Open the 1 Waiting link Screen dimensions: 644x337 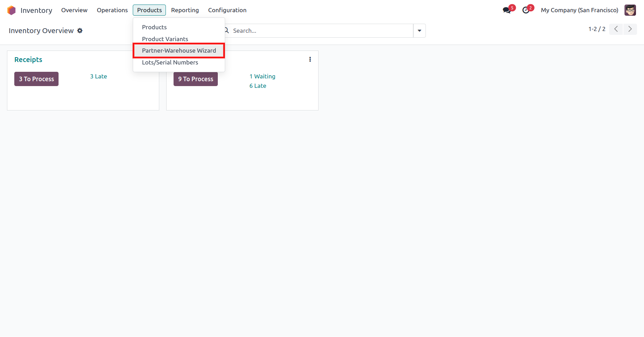pos(262,76)
